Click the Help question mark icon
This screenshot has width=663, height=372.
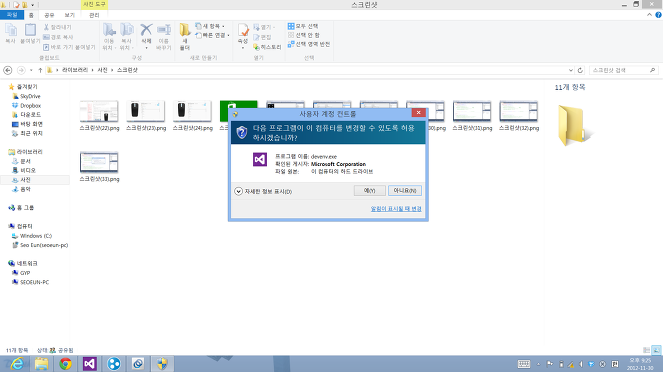pyautogui.click(x=658, y=15)
